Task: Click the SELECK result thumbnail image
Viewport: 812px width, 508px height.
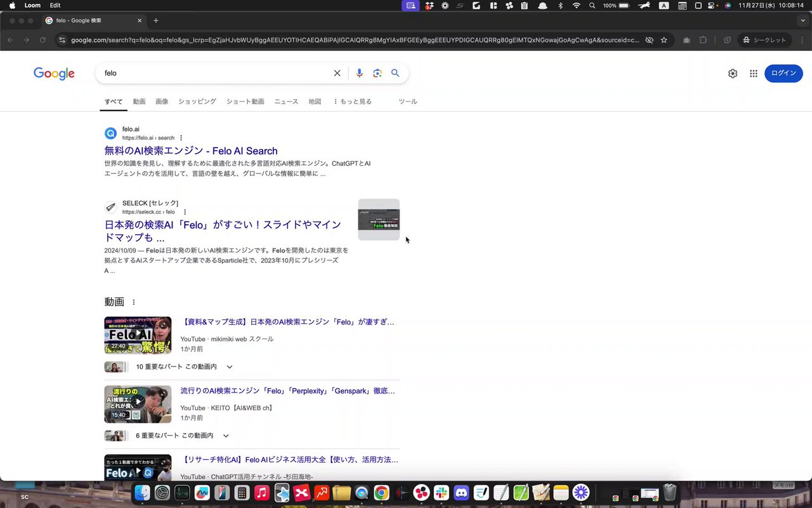Action: click(379, 220)
